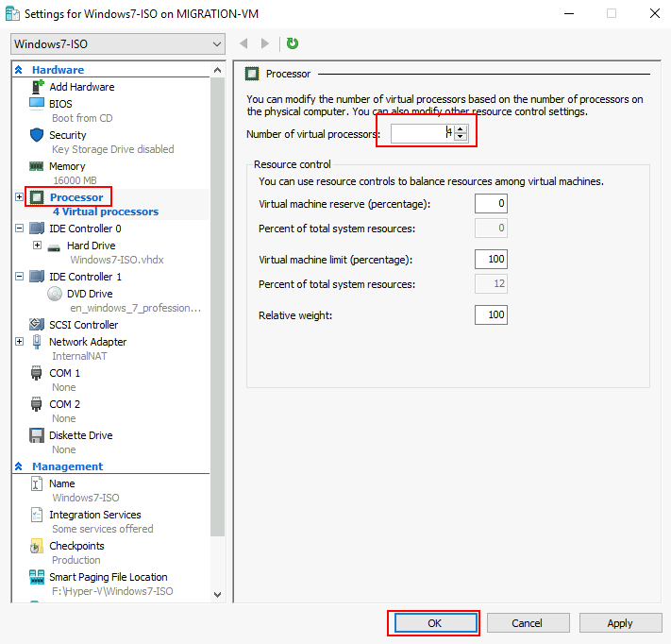Click the Diskette Drive floppy icon
Image resolution: width=671 pixels, height=644 pixels.
(37, 435)
